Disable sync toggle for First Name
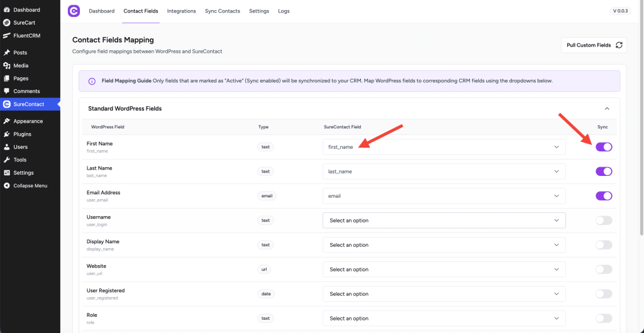The height and width of the screenshot is (333, 644). pyautogui.click(x=603, y=147)
